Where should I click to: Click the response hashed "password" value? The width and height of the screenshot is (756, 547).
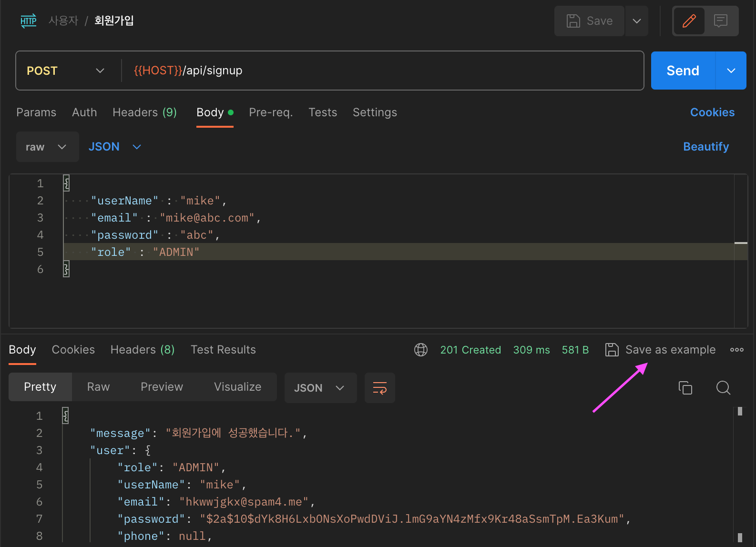tap(412, 519)
